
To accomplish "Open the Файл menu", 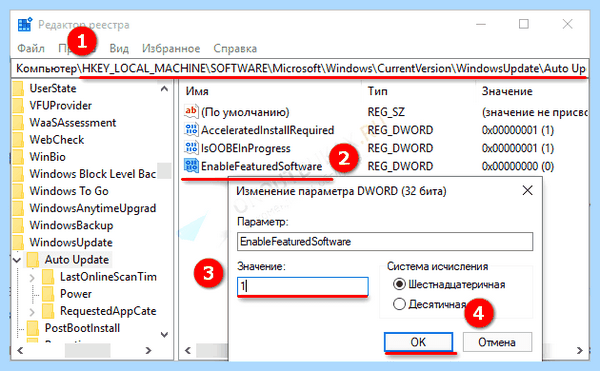I will point(31,49).
